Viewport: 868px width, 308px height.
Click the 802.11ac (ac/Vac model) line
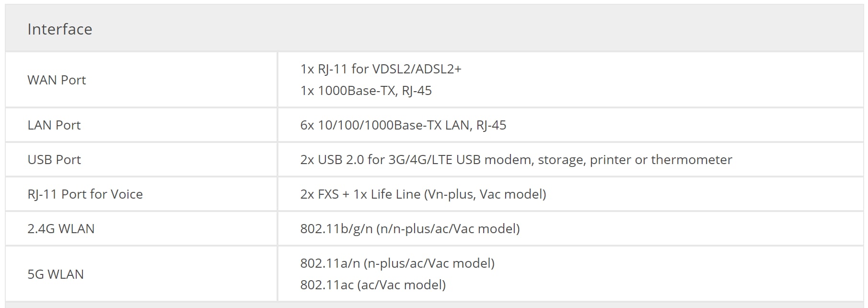[x=373, y=285]
